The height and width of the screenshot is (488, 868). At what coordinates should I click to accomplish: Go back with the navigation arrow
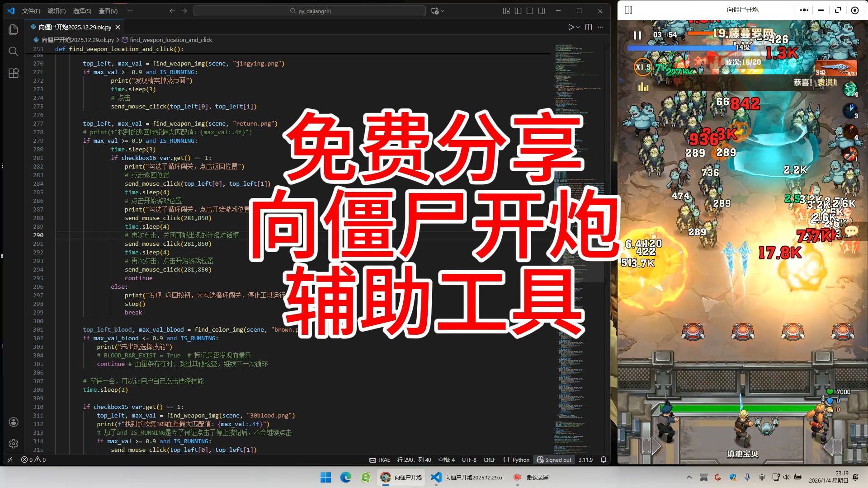point(172,11)
